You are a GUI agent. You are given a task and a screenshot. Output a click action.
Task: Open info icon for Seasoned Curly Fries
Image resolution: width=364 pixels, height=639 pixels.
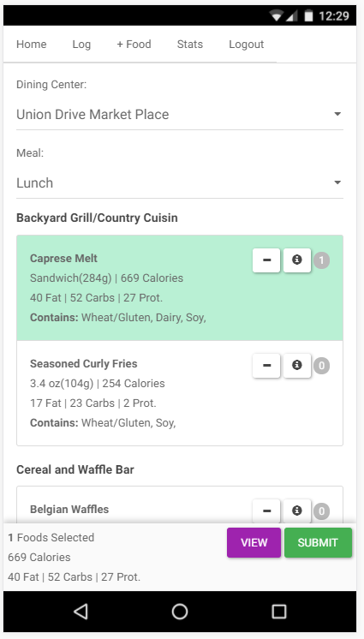[x=296, y=366]
